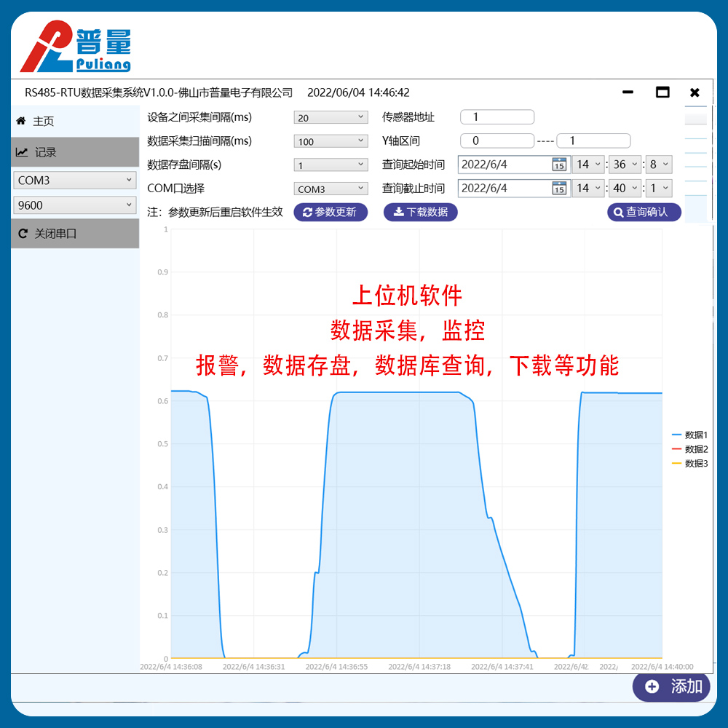
Task: Click the x-axis label 2022/6/4 14:37:41
Action: click(x=502, y=667)
